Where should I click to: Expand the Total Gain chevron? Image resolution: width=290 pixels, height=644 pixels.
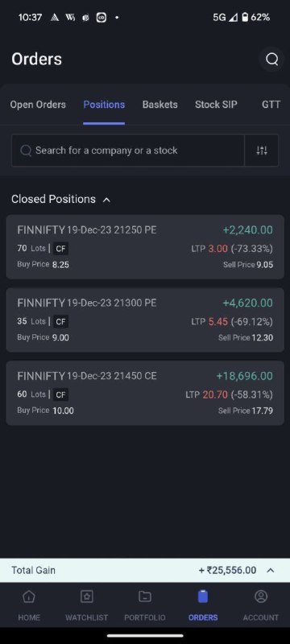click(x=271, y=570)
